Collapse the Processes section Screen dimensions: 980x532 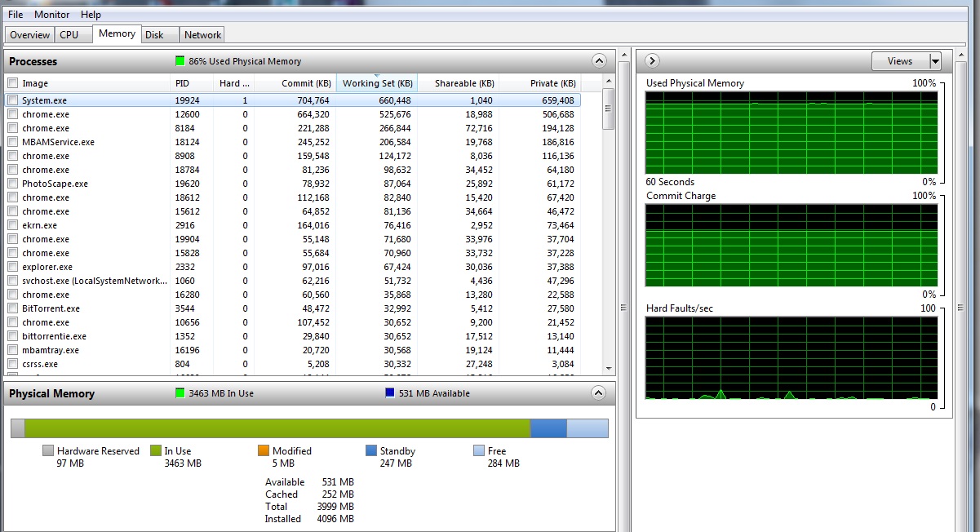599,61
